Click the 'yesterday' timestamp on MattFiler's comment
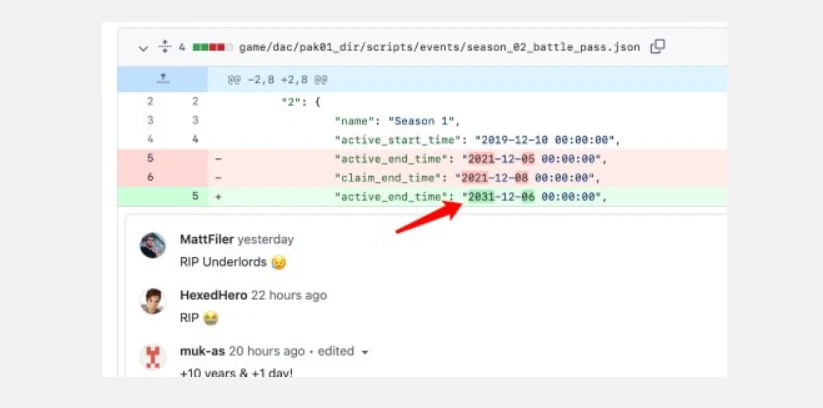Viewport: 823px width, 408px height. click(266, 240)
